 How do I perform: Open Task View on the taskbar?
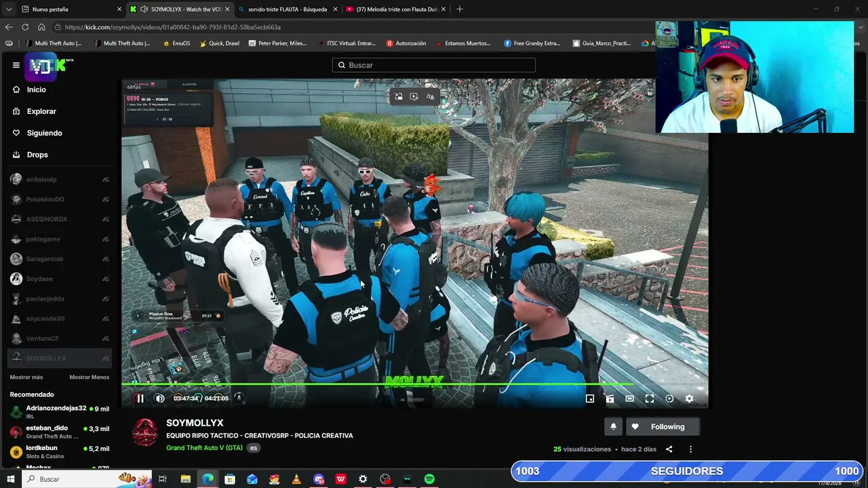pyautogui.click(x=163, y=479)
